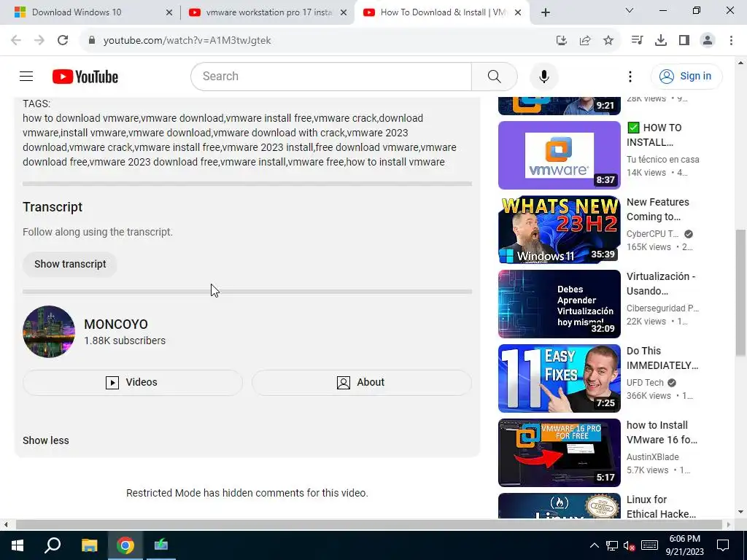The height and width of the screenshot is (560, 747).
Task: Close the vmware workstation pro 17 tab
Action: click(x=344, y=13)
